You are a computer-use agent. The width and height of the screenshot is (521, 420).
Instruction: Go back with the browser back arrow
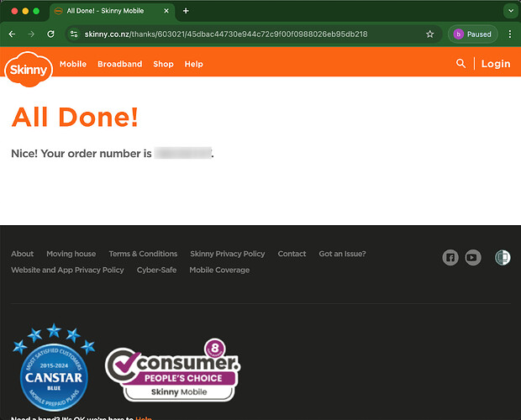[x=12, y=34]
